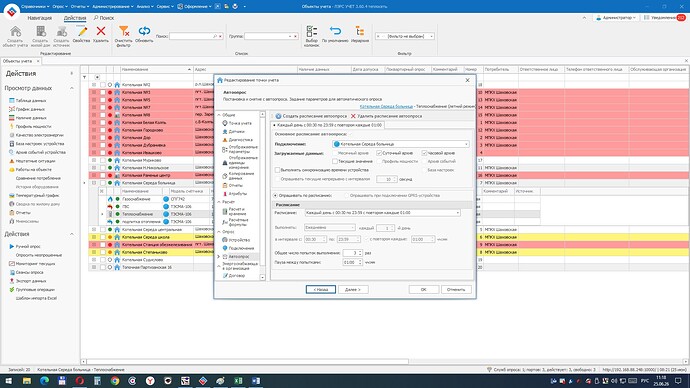
Task: Open the Подключение combo box
Action: (400, 144)
